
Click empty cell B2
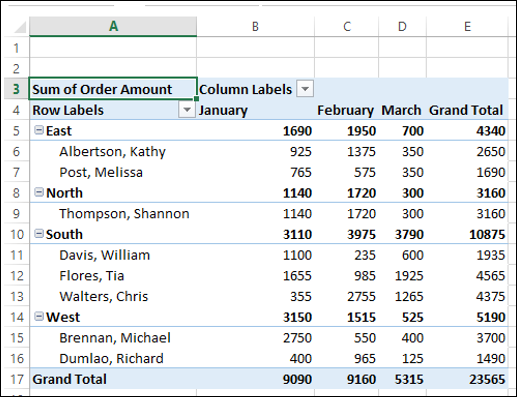coord(255,68)
